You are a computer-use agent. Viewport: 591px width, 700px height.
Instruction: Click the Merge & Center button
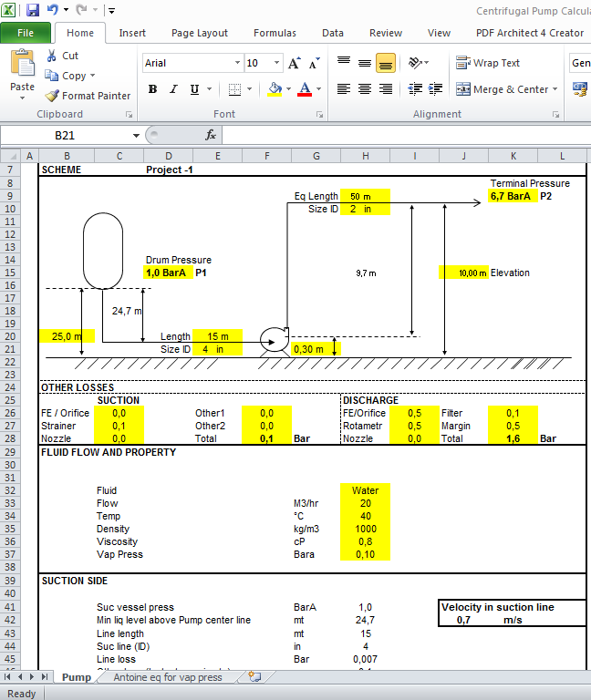pyautogui.click(x=503, y=89)
